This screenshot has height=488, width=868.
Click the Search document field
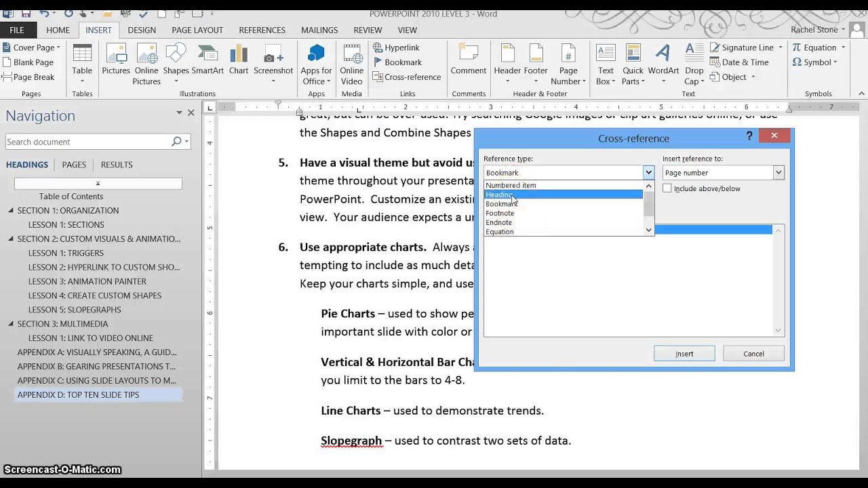88,142
